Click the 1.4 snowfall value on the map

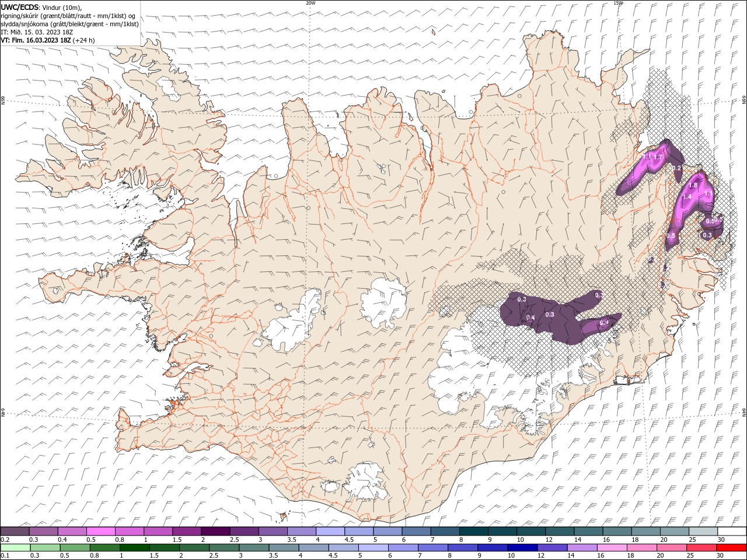[687, 197]
